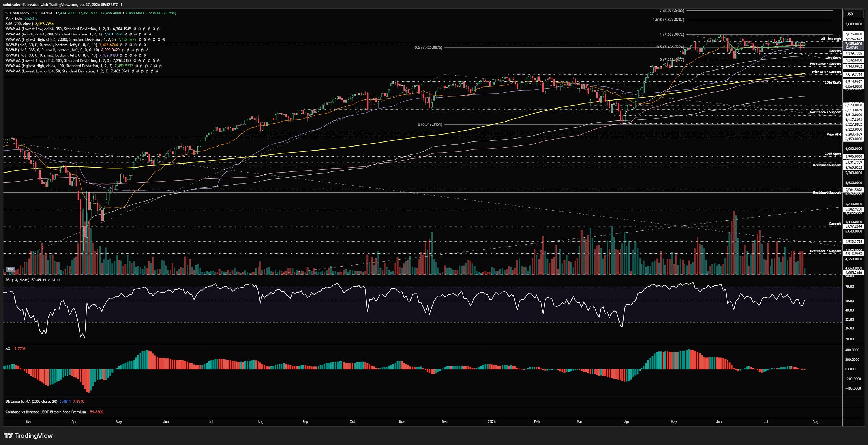Select the Spot Premium value -59.8300
This screenshot has width=868, height=445.
pyautogui.click(x=96, y=412)
